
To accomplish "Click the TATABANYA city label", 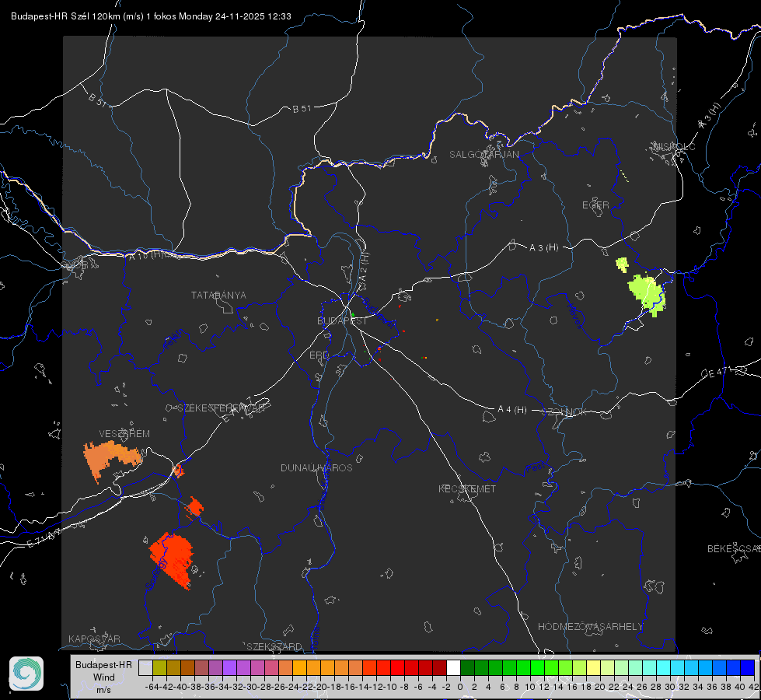I will pos(218,296).
